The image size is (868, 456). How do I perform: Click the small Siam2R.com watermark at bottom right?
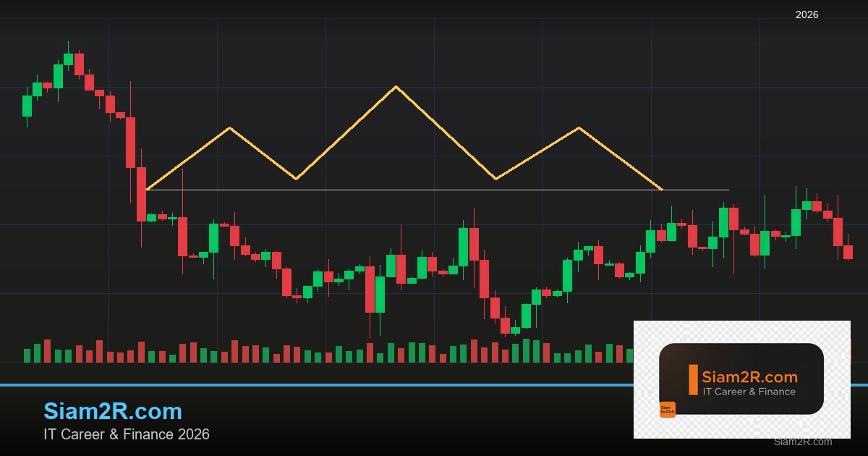tap(802, 442)
